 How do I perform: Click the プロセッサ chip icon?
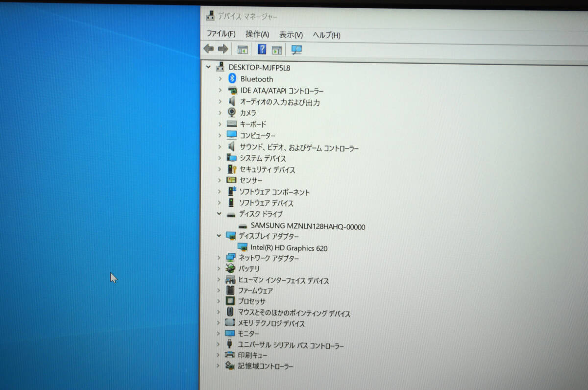(x=230, y=301)
